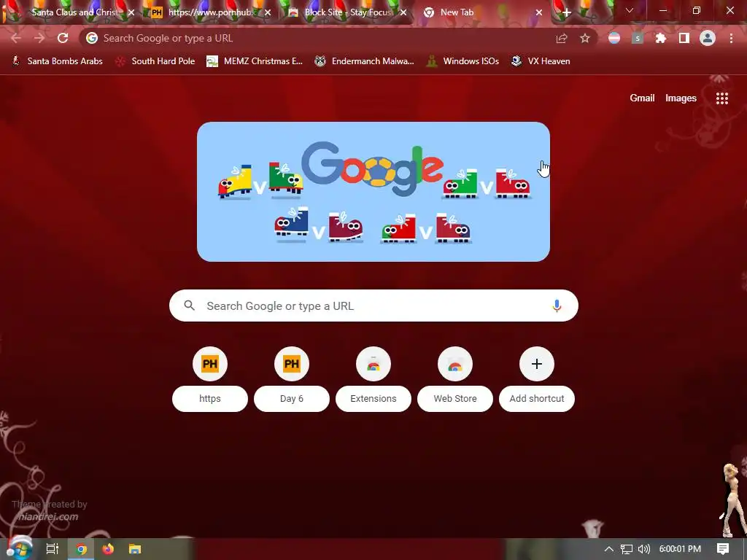Click the Chrome taskbar icon
Screen dimensions: 747x560
(82, 549)
